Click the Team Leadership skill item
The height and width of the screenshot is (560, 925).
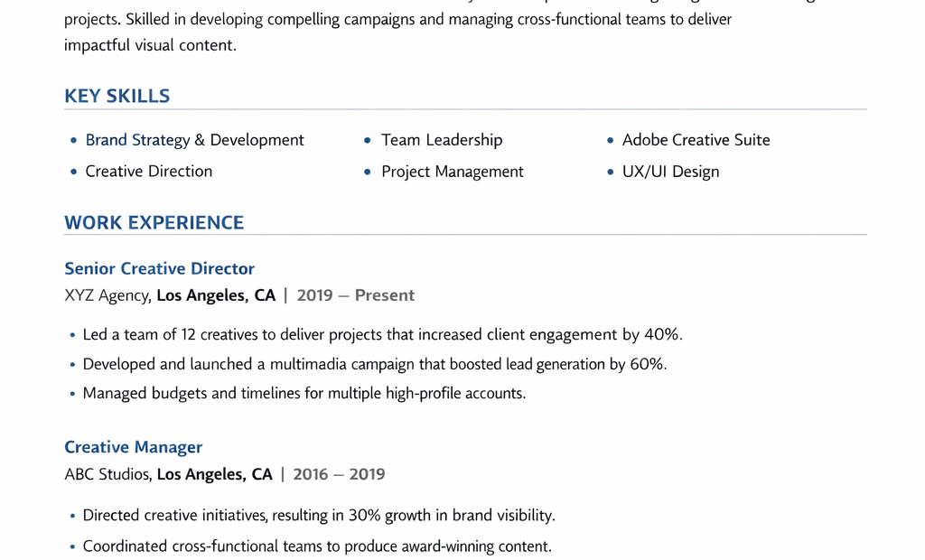click(441, 140)
